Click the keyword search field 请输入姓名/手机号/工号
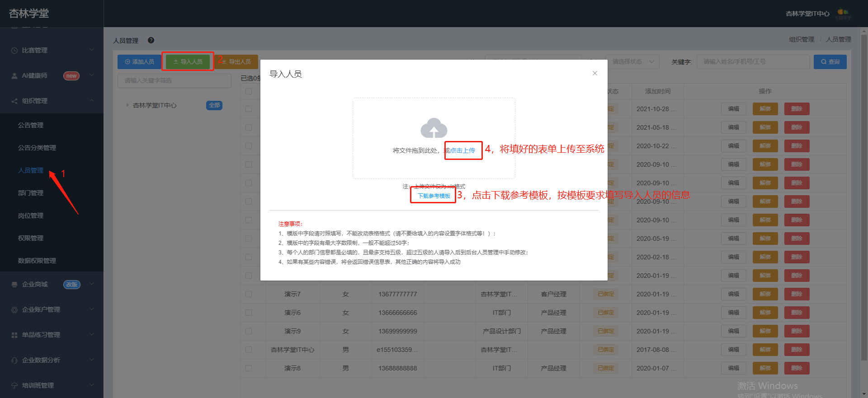The height and width of the screenshot is (398, 868). [x=753, y=62]
